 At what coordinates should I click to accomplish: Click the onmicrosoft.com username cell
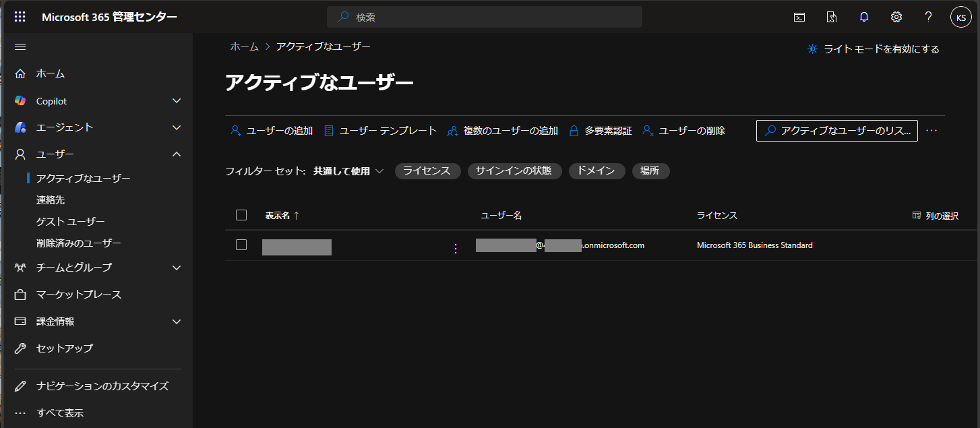(x=560, y=245)
